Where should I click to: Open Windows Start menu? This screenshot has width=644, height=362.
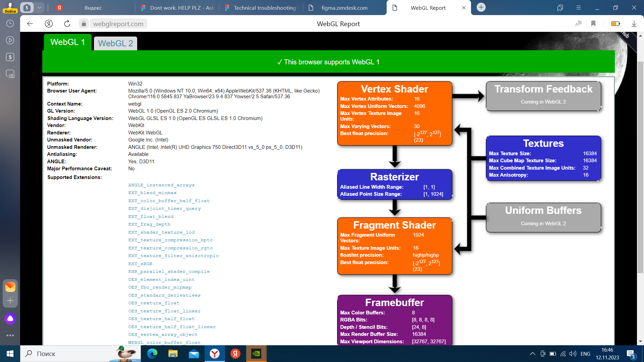point(10,354)
